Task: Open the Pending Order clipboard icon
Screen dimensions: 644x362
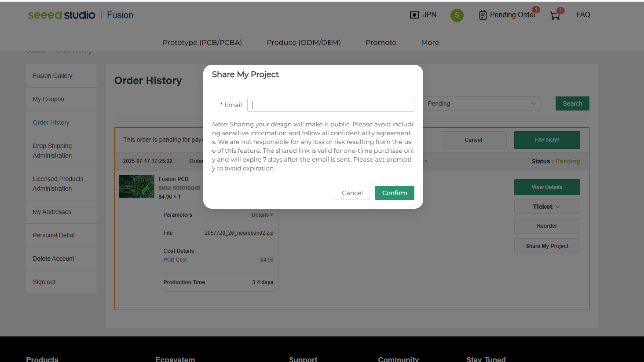Action: pyautogui.click(x=483, y=15)
